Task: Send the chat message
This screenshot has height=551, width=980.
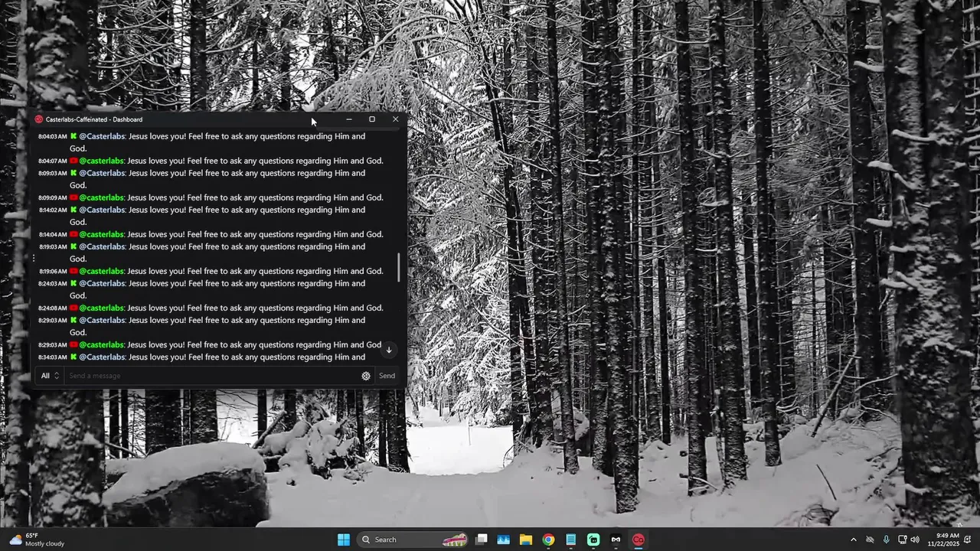Action: (x=387, y=376)
